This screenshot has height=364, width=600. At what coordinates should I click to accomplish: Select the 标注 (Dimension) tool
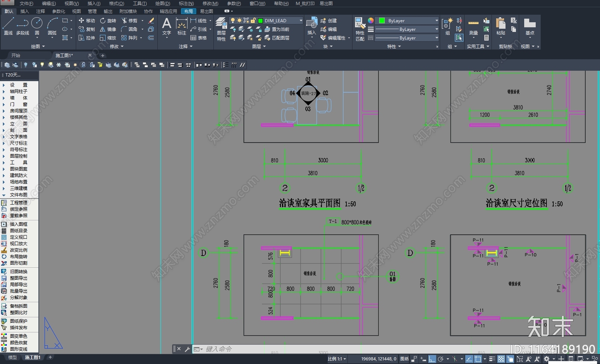tap(181, 26)
